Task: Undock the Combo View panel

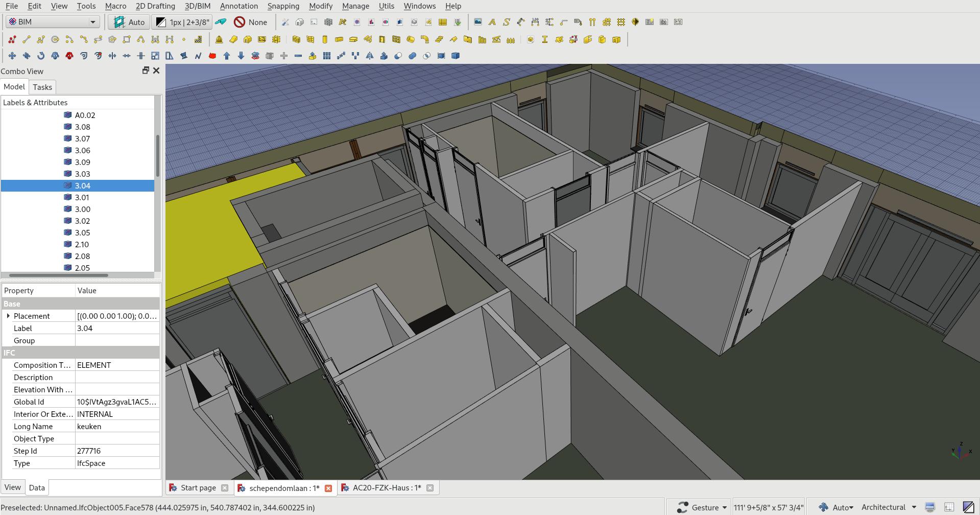Action: pyautogui.click(x=146, y=71)
